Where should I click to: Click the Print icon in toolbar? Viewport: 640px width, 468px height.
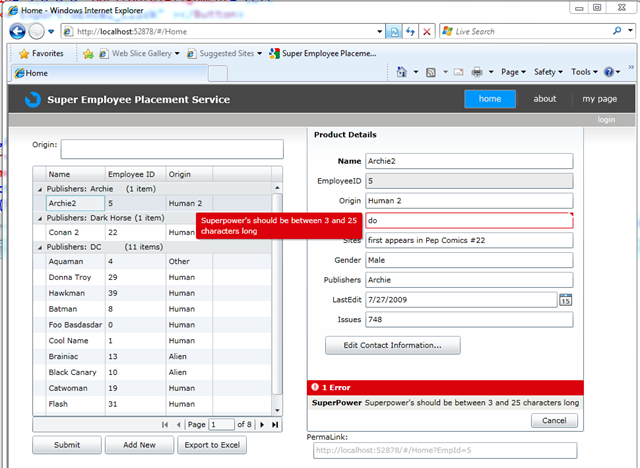click(x=478, y=72)
